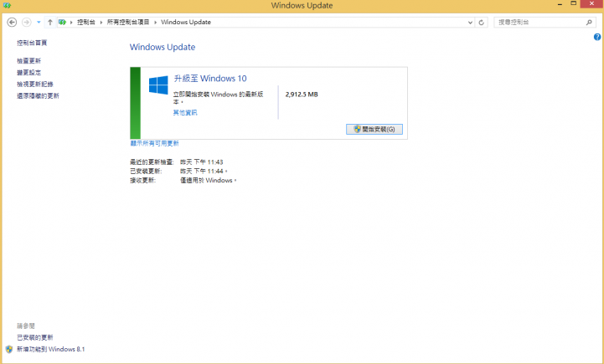
Task: Click 新增功能到 Windows 8.1 link
Action: pyautogui.click(x=50, y=350)
